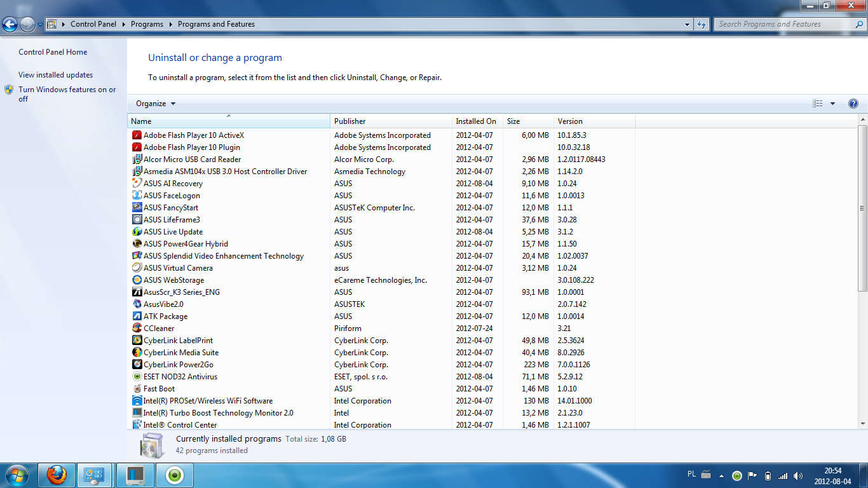Image resolution: width=868 pixels, height=488 pixels.
Task: Click the Windows Start orb
Action: pyautogui.click(x=17, y=475)
